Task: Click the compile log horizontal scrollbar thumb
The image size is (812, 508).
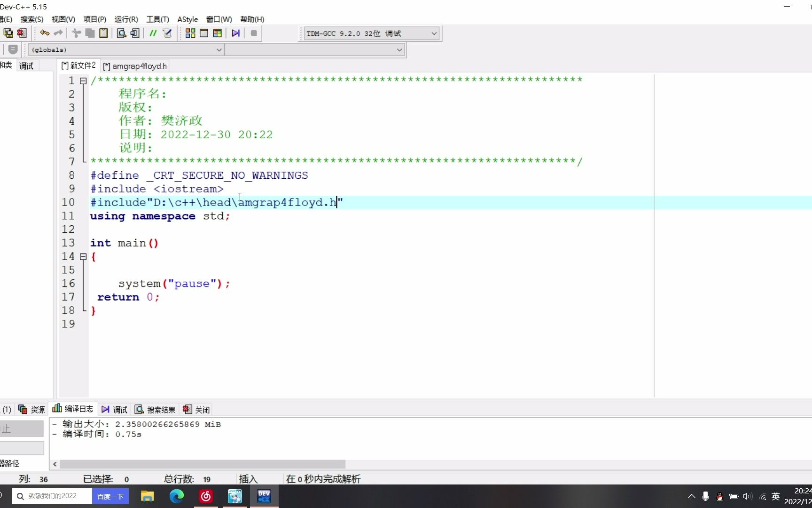Action: 203,464
